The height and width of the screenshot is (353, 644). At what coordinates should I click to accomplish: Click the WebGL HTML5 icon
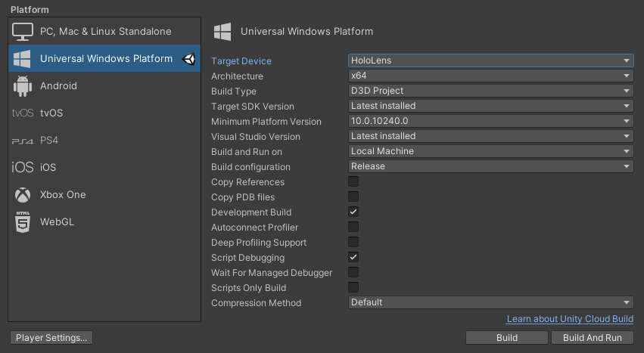click(23, 222)
